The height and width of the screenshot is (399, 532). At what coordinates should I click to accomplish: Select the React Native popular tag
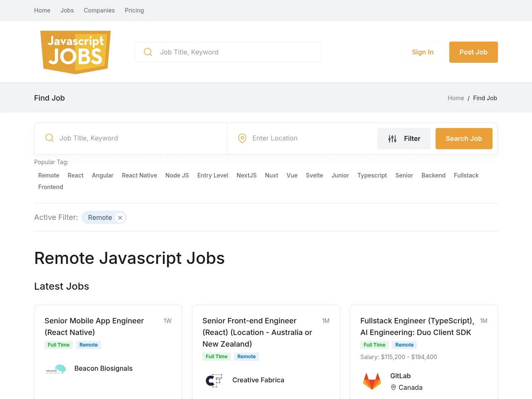click(x=139, y=175)
